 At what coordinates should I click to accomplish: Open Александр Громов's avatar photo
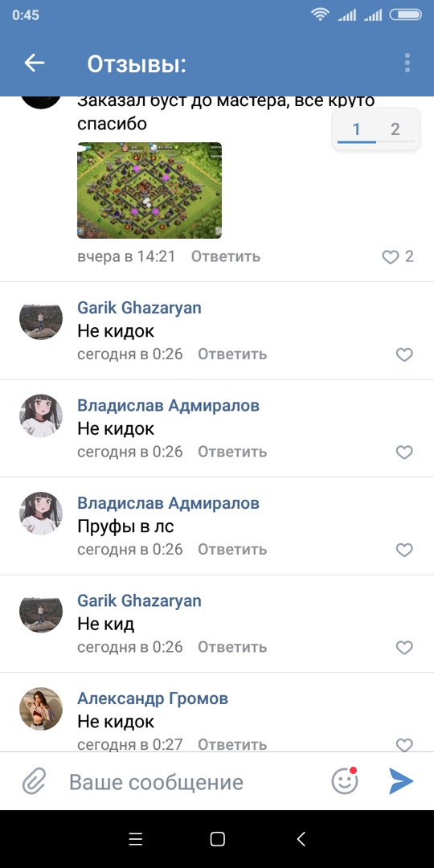pyautogui.click(x=41, y=709)
